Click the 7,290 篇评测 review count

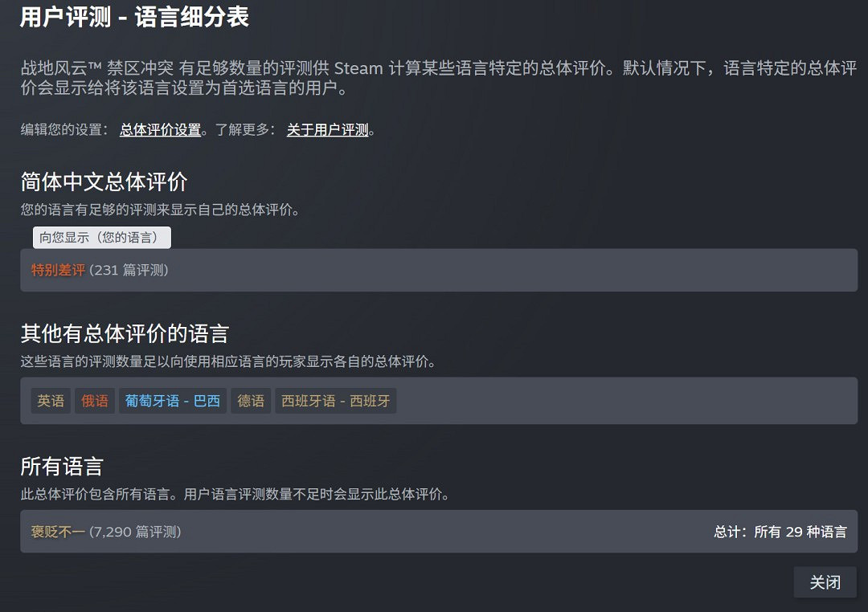(x=134, y=532)
